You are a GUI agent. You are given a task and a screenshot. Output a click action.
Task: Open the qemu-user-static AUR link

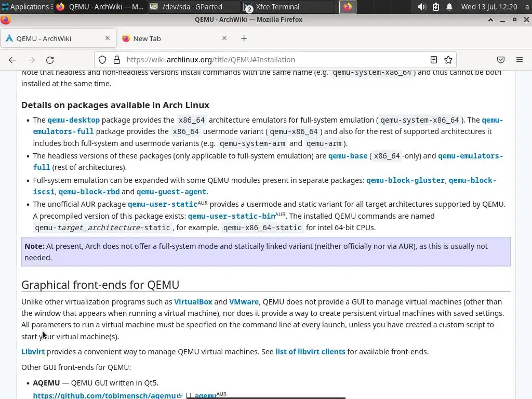pos(163,205)
